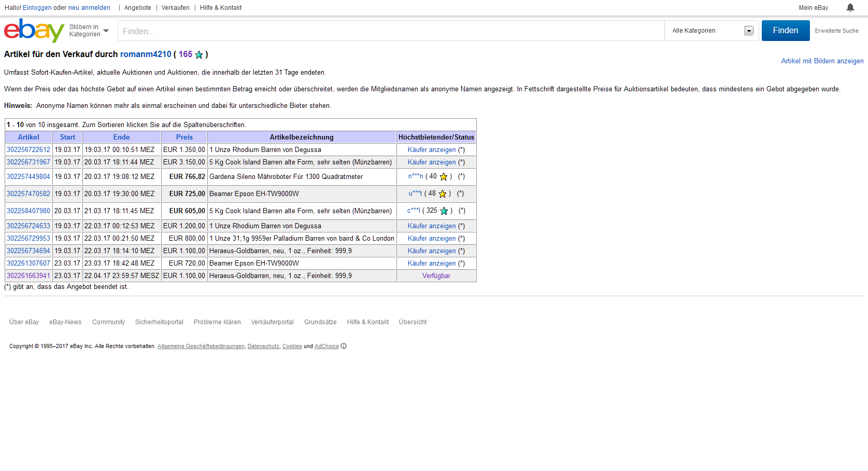This screenshot has width=868, height=471.
Task: Open Allgemeine Geschäftsbedingungen link
Action: 201,347
